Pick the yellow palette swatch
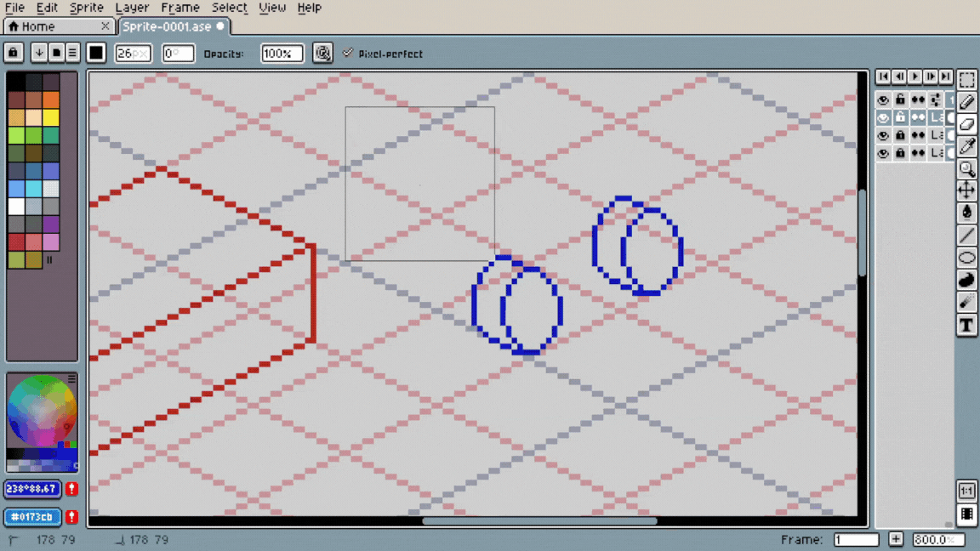Viewport: 980px width, 551px height. (x=51, y=117)
